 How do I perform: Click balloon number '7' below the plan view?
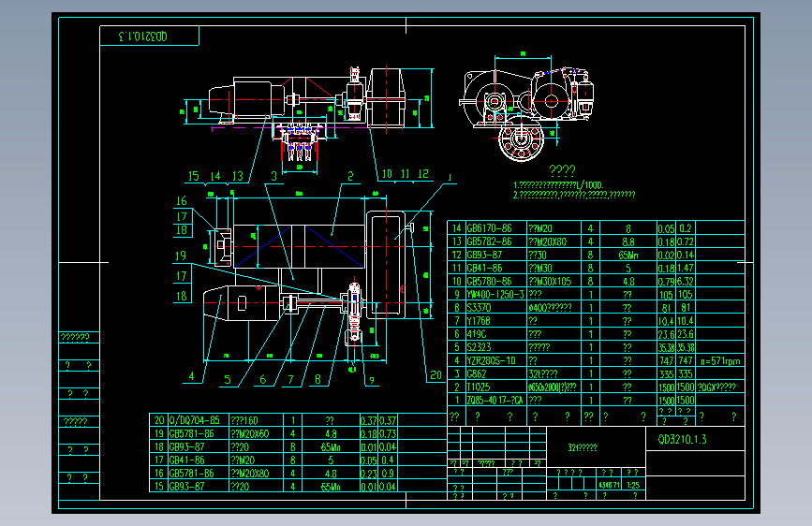tap(291, 379)
